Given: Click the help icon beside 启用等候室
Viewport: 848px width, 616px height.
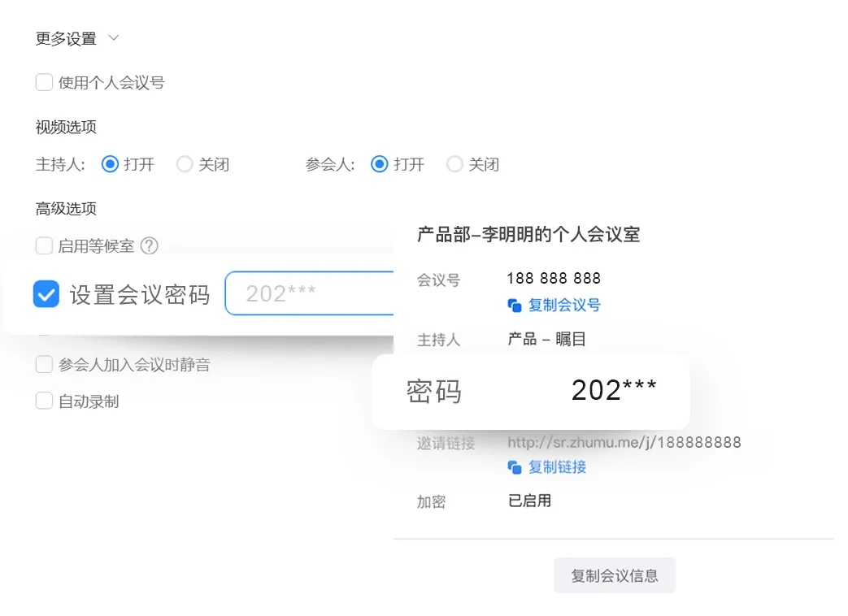Looking at the screenshot, I should click(x=150, y=245).
